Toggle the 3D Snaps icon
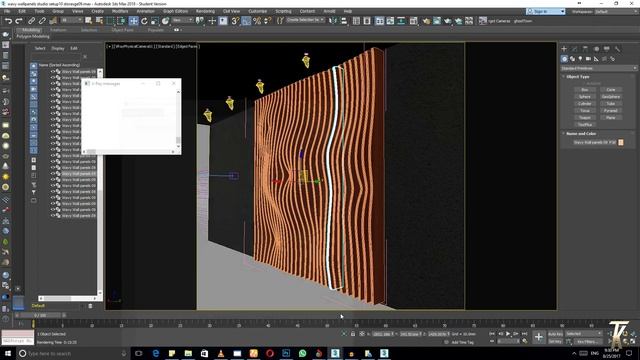This screenshot has height=360, width=640. click(x=235, y=21)
